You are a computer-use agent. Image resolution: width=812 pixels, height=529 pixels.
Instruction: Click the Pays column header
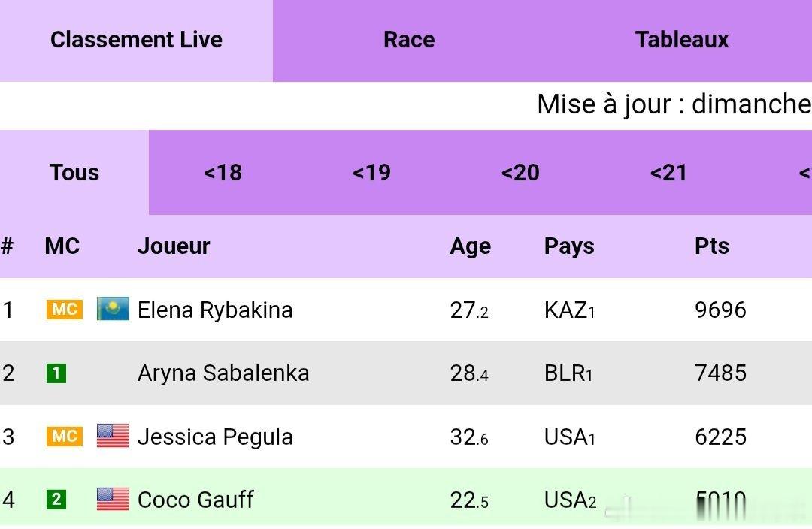569,247
